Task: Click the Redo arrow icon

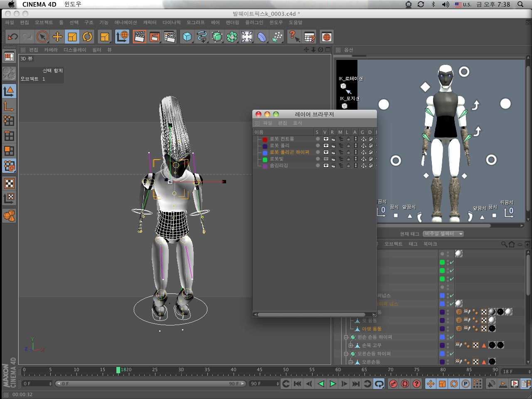Action: (x=27, y=37)
